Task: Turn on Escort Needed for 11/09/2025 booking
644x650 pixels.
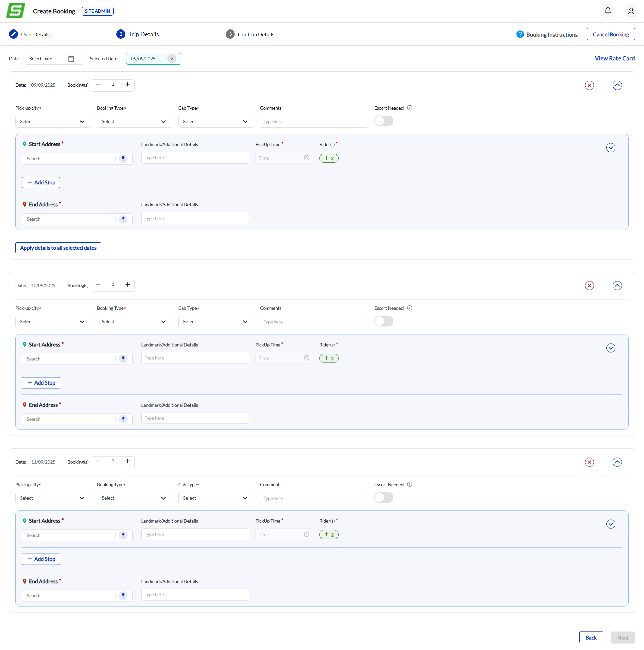Action: tap(383, 497)
